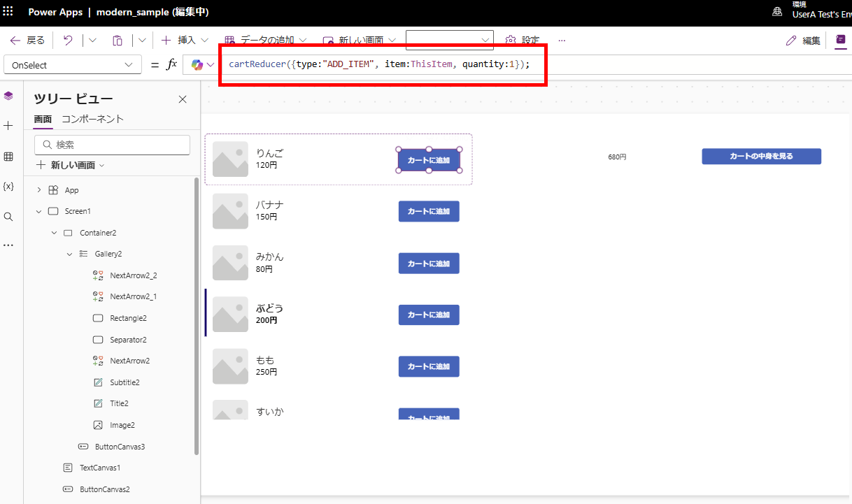Select the Search icon in left sidebar

coord(8,216)
